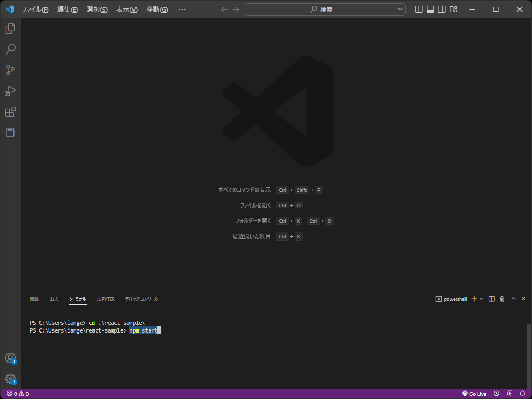Close the terminal panel
Viewport: 532px width, 399px height.
point(523,299)
